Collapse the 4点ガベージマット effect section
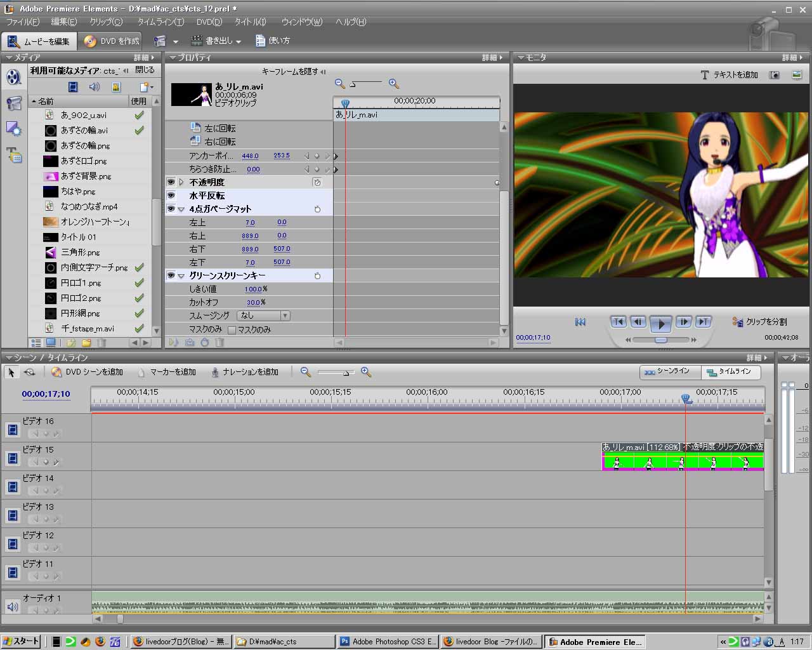The image size is (812, 650). click(181, 209)
